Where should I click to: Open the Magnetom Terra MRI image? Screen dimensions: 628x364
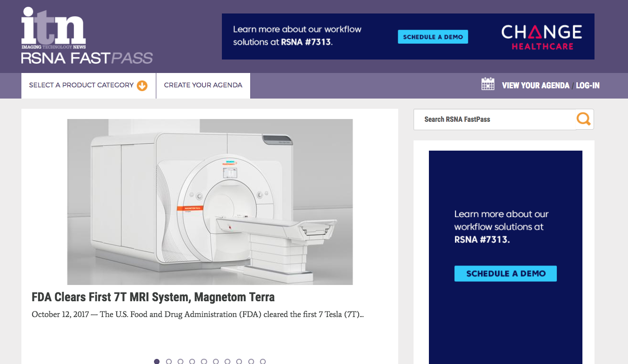tap(210, 202)
